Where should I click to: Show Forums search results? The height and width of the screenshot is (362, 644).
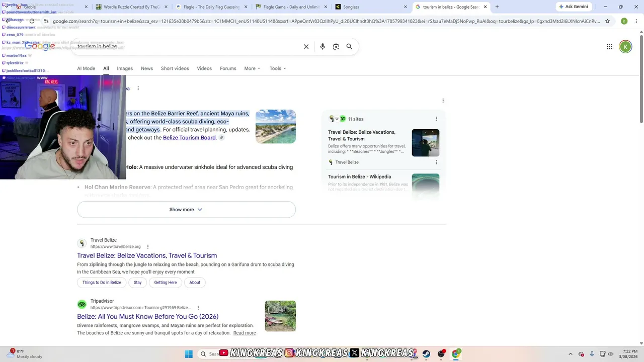(x=228, y=68)
